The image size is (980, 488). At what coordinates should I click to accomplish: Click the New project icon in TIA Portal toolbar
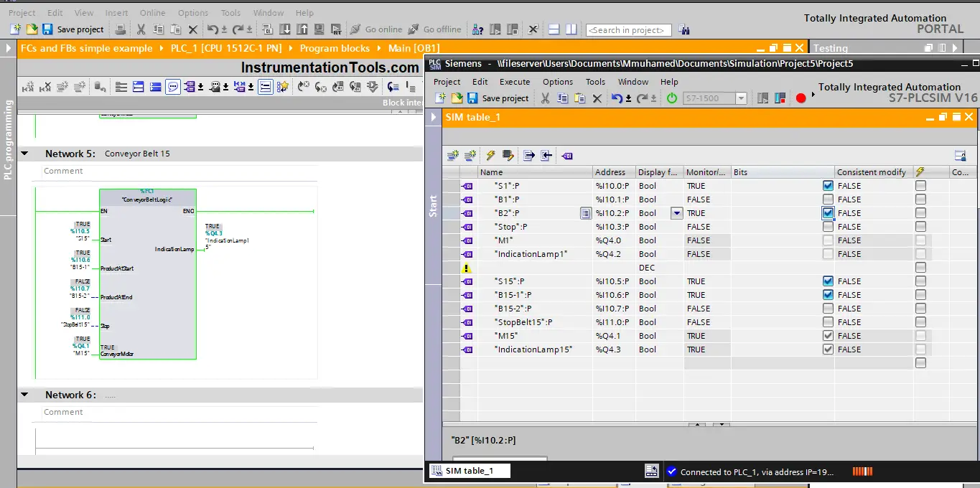[15, 29]
